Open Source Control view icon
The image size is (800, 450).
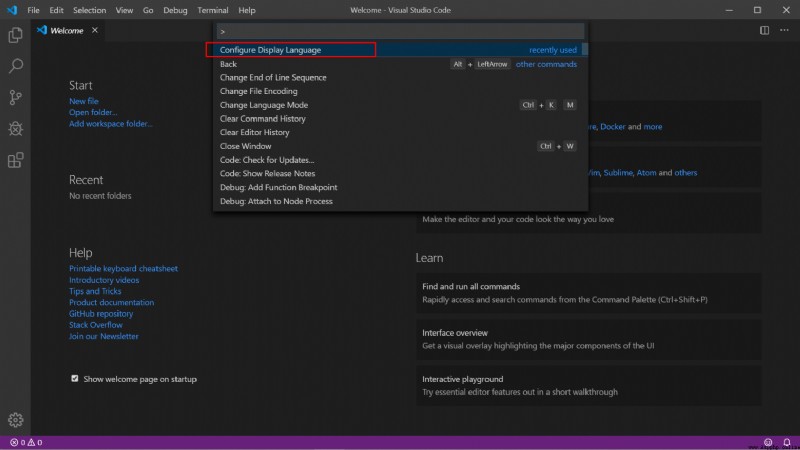pyautogui.click(x=15, y=97)
